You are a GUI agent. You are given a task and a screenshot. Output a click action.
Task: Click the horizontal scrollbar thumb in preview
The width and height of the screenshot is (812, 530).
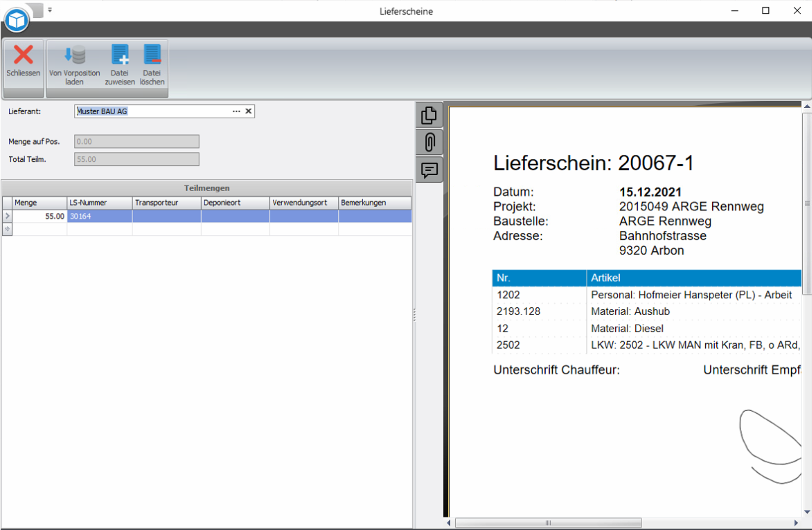[x=548, y=523]
